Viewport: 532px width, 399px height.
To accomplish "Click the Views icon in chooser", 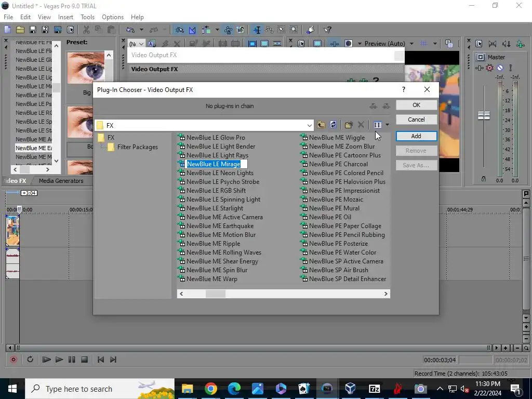I will click(378, 125).
